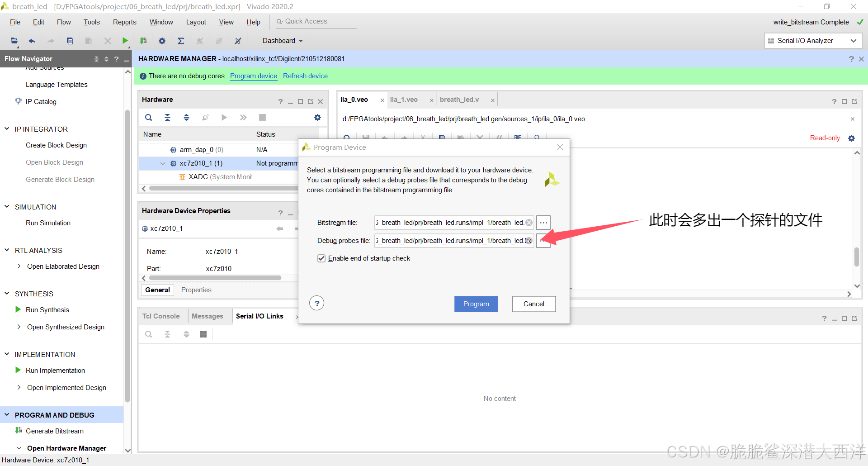Clear the Debug probes file path
Image resolution: width=868 pixels, height=466 pixels.
(x=529, y=241)
